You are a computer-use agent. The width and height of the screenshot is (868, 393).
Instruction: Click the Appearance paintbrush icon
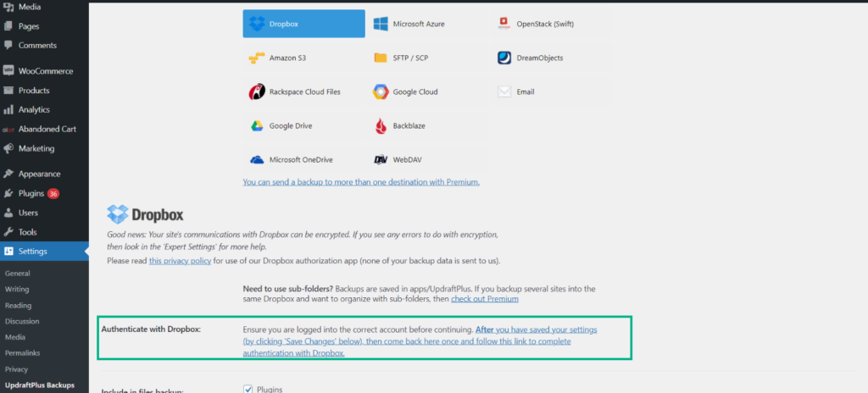pos(8,174)
